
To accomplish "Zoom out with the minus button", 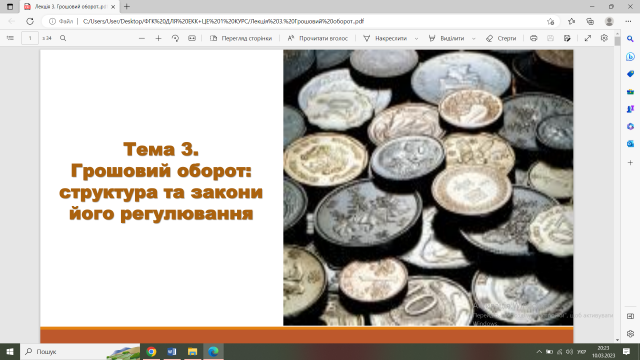I will 142,38.
